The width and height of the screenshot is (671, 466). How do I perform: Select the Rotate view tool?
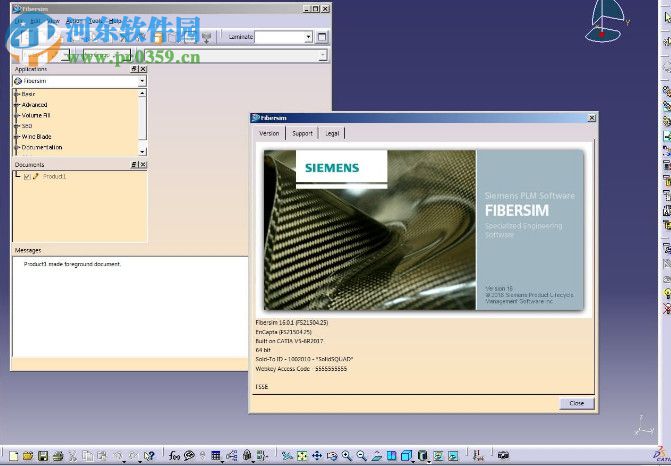(332, 456)
